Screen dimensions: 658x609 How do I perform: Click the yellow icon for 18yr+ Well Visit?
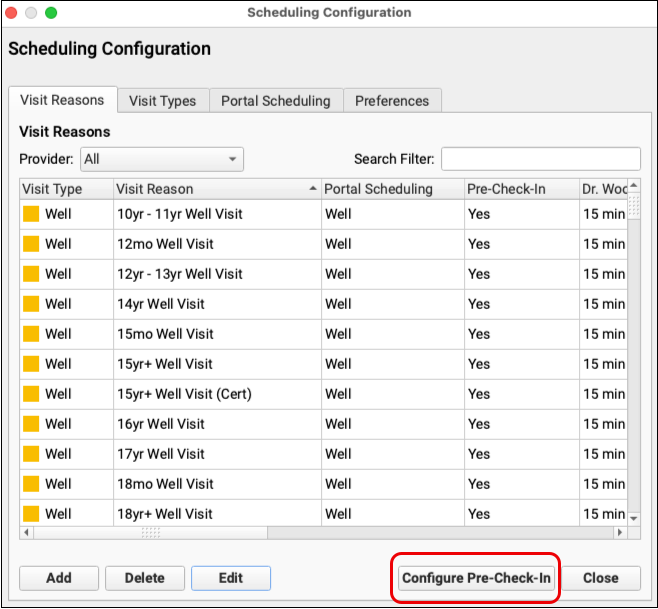[31, 514]
